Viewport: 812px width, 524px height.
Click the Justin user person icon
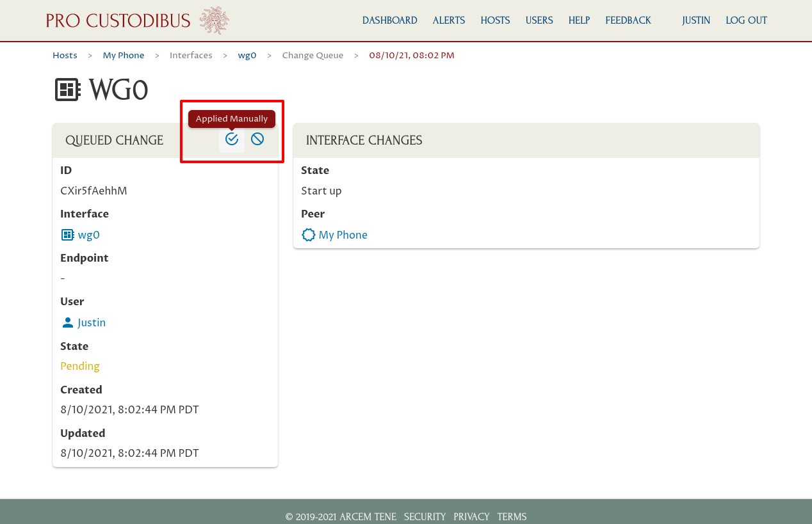coord(67,322)
